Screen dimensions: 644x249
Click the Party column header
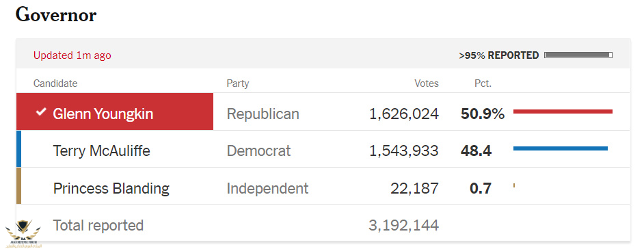pyautogui.click(x=238, y=84)
